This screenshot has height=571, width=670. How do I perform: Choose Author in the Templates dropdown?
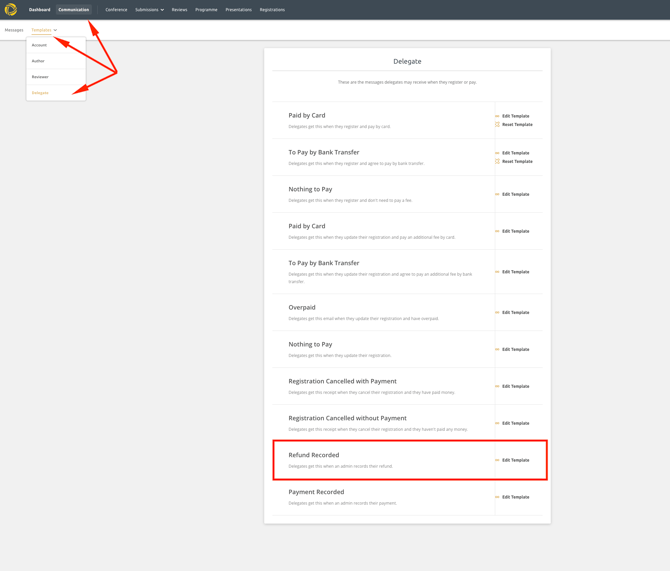click(38, 61)
